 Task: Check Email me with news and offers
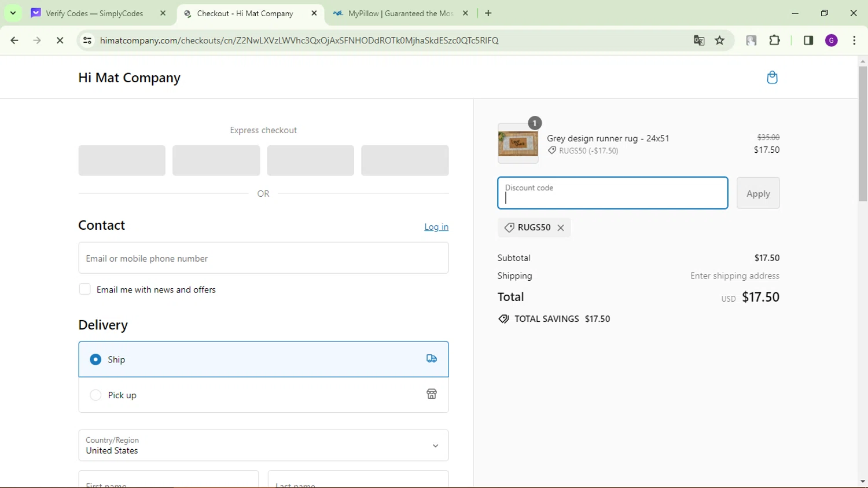(85, 289)
